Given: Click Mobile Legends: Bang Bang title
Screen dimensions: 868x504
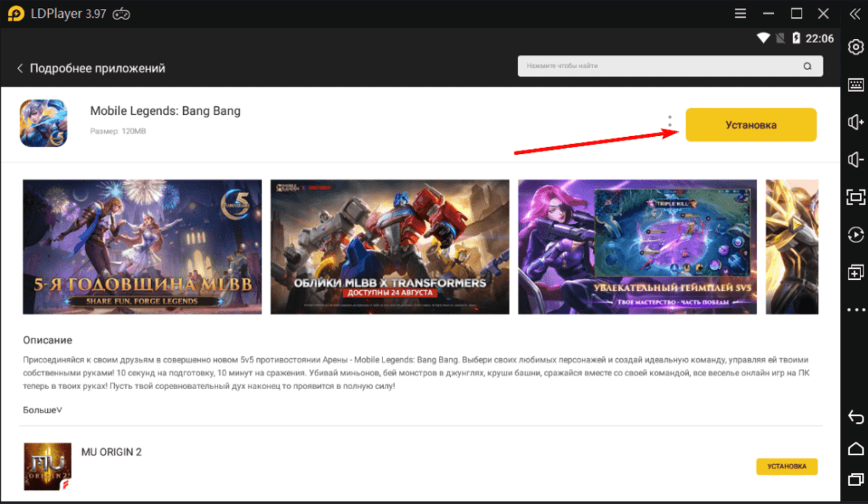Looking at the screenshot, I should pos(165,111).
